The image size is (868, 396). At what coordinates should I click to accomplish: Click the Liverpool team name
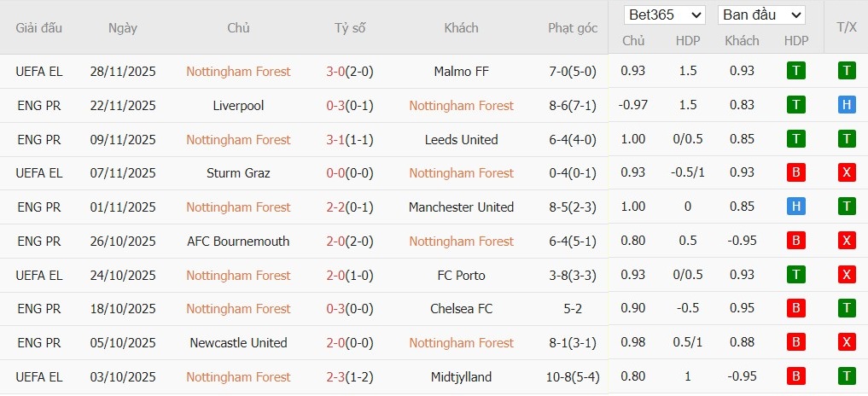pos(238,106)
